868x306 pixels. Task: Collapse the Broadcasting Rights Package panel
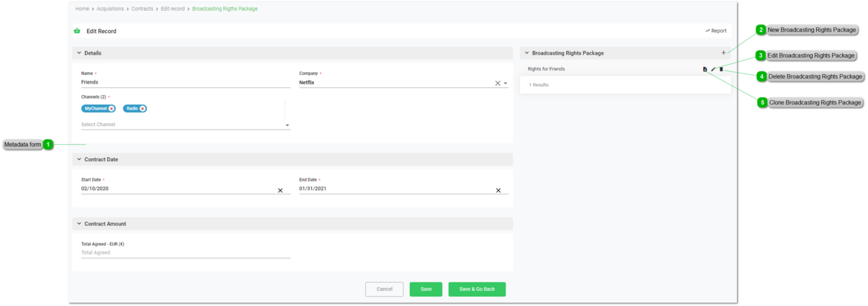pyautogui.click(x=527, y=53)
